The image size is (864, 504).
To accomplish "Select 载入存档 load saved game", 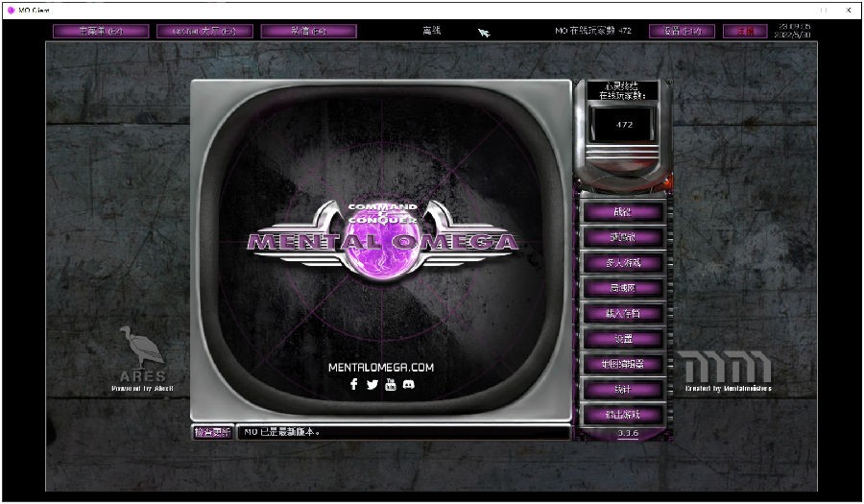I will pyautogui.click(x=623, y=313).
